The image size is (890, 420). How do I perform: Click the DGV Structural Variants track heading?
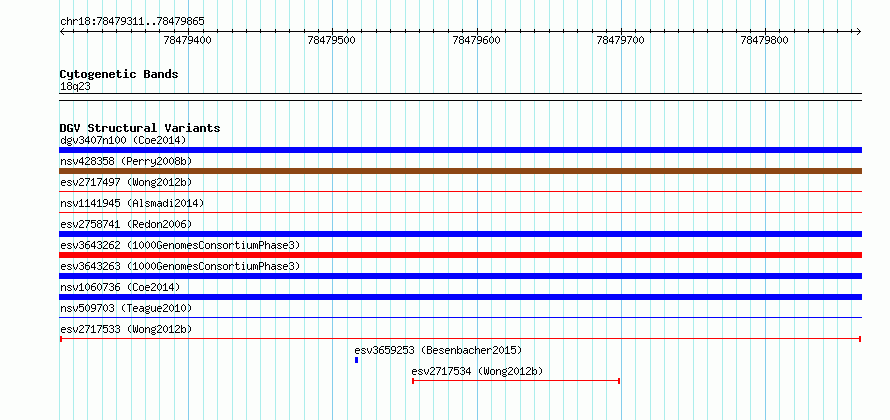point(140,128)
